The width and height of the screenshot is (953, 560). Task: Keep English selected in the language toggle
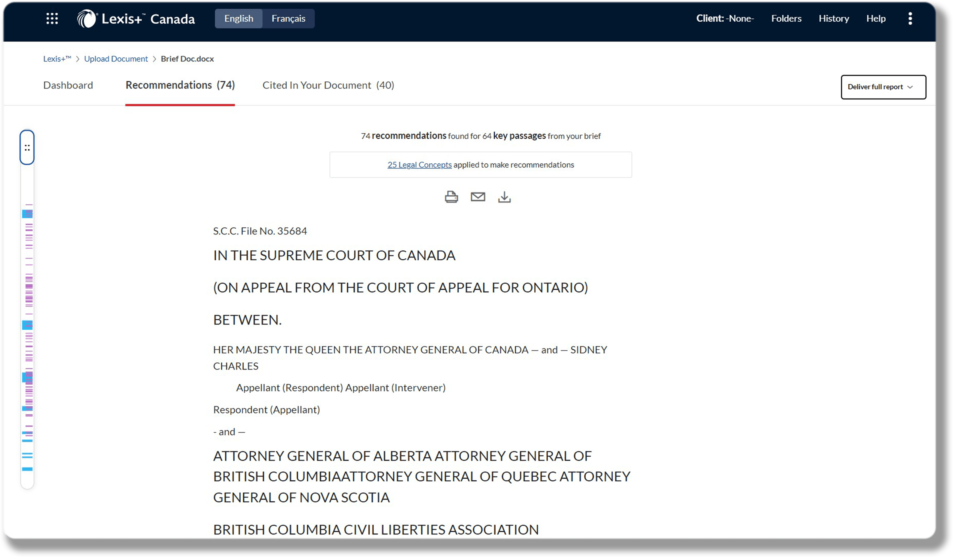(238, 18)
